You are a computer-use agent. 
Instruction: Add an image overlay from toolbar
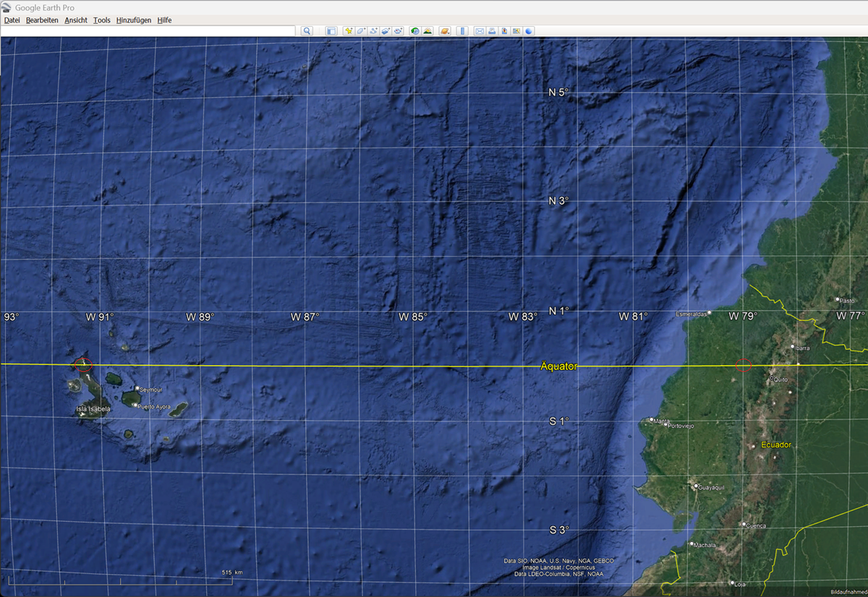pyautogui.click(x=386, y=31)
